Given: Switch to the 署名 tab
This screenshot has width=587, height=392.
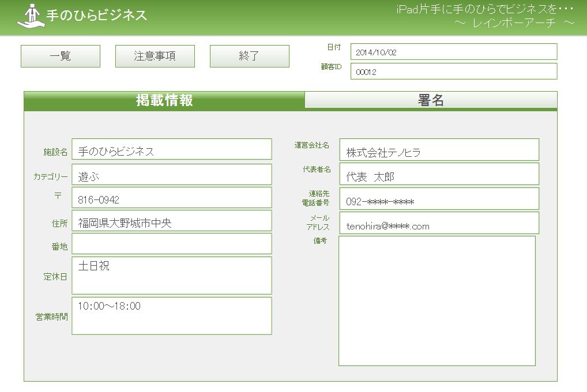Looking at the screenshot, I should (431, 100).
